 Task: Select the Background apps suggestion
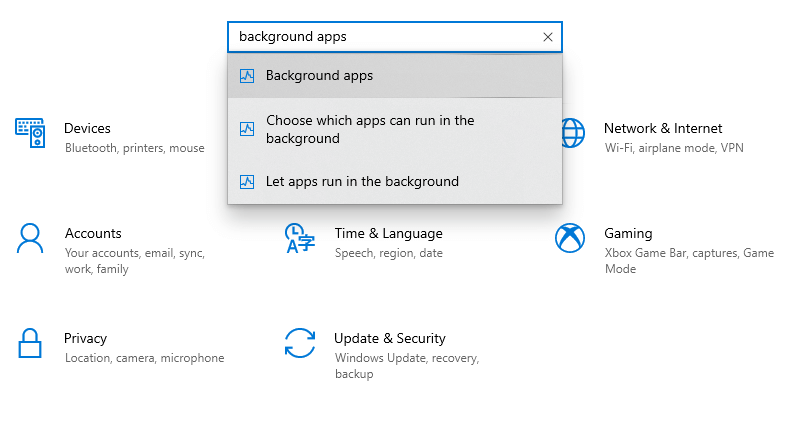tap(395, 76)
